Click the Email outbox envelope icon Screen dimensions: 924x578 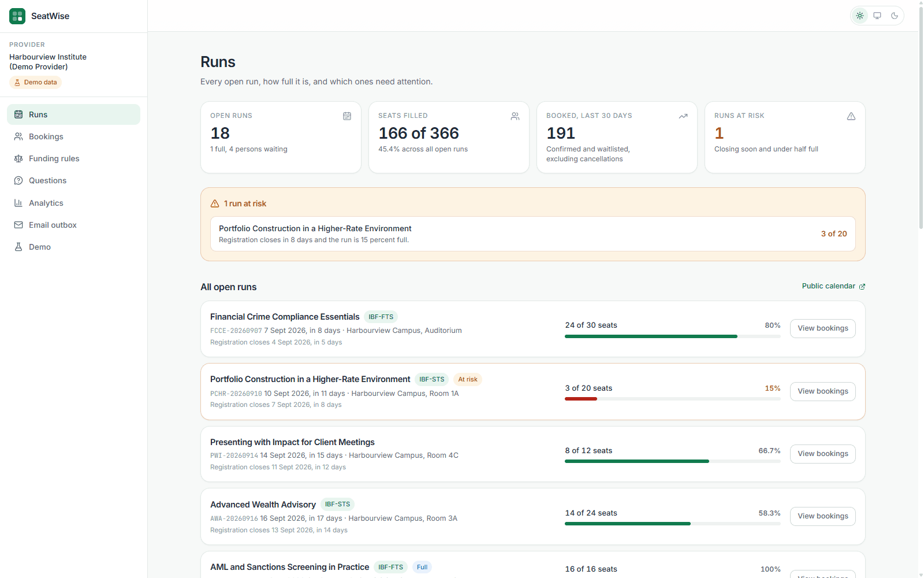(x=18, y=225)
